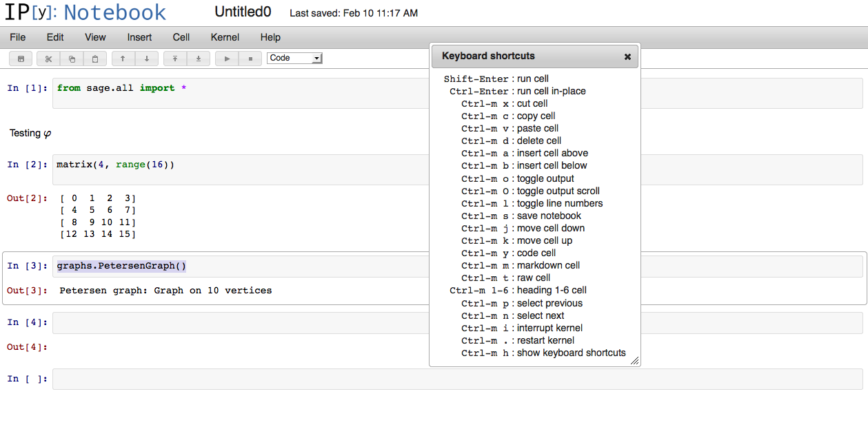Click the 'move cell down' shortcut entry
The height and width of the screenshot is (438, 868).
(x=523, y=228)
